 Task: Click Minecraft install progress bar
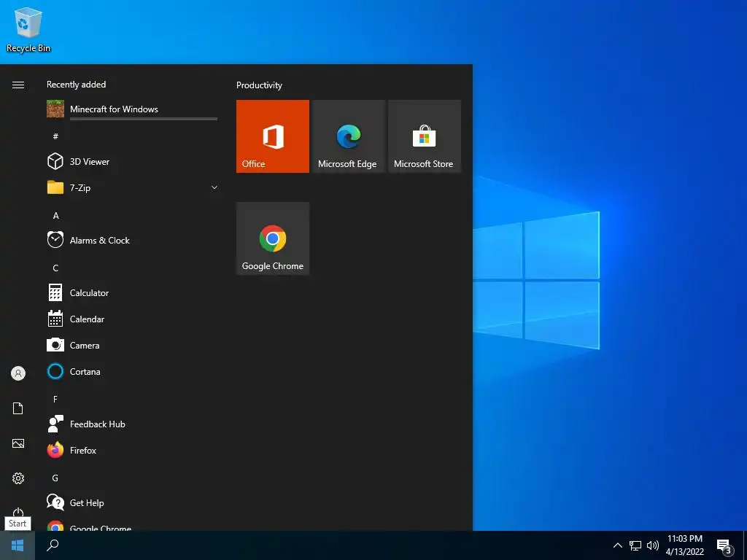[x=144, y=119]
